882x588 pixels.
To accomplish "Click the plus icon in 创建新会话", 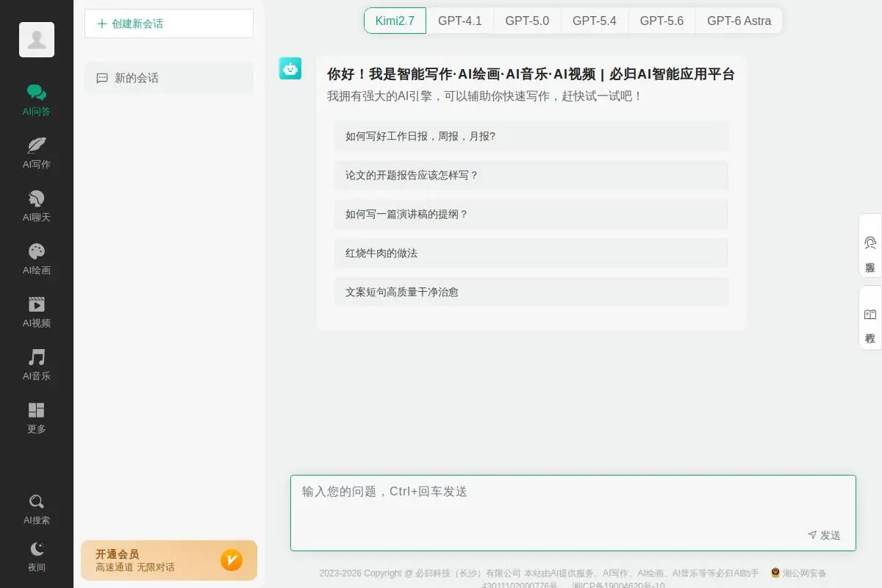I will [x=102, y=24].
